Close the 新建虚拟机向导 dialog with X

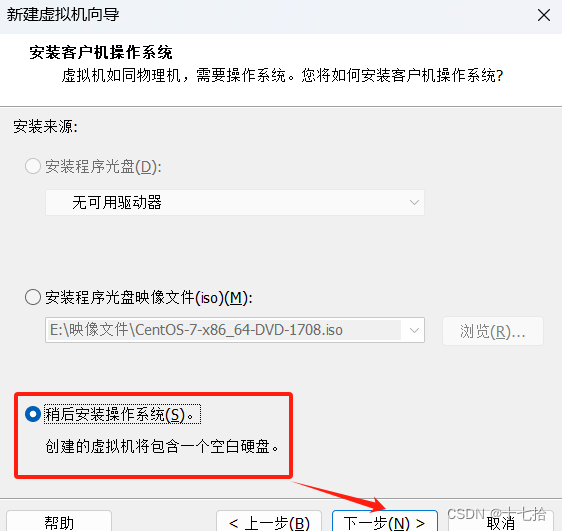point(543,15)
